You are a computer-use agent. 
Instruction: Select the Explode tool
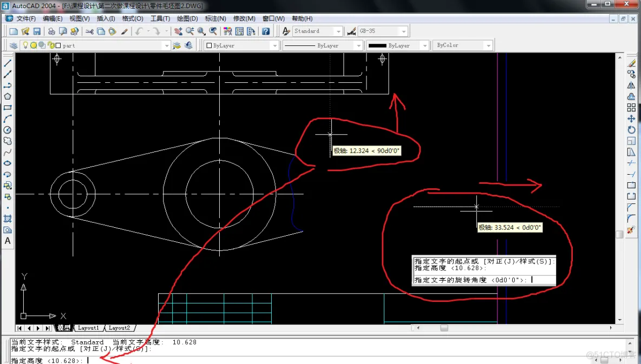pyautogui.click(x=632, y=230)
